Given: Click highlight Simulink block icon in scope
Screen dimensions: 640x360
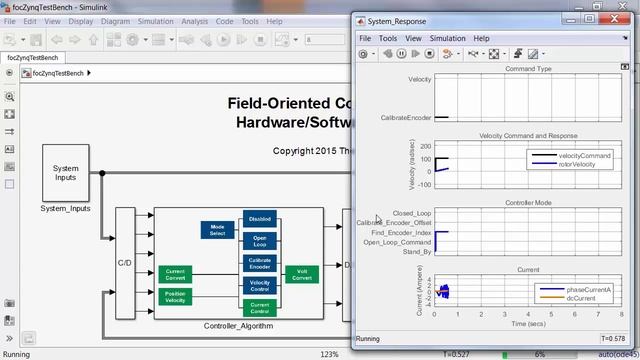Looking at the screenshot, I should click(447, 54).
